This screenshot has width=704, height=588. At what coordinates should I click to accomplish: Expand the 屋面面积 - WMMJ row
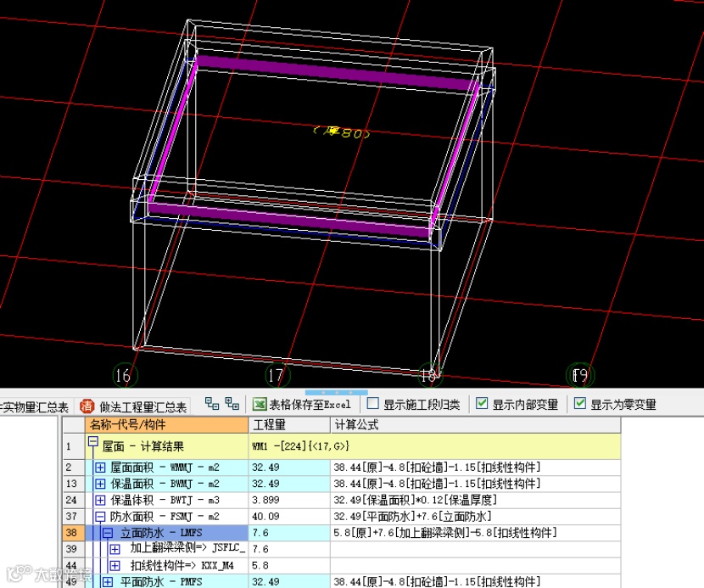[x=101, y=468]
